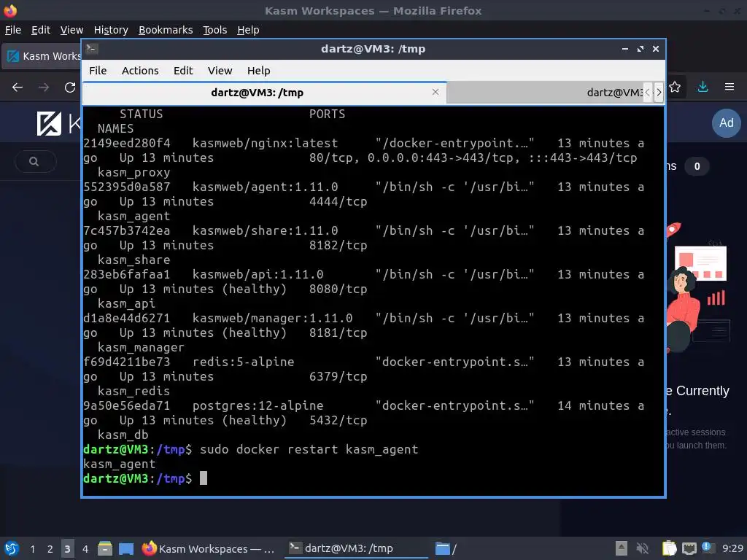
Task: Click the terminal prompt cursor line
Action: [x=145, y=478]
